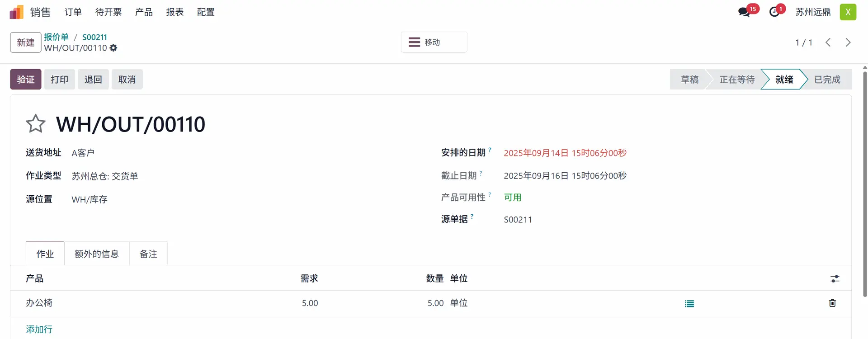The image size is (868, 339).
Task: Select the 已完成 status stage
Action: point(827,80)
